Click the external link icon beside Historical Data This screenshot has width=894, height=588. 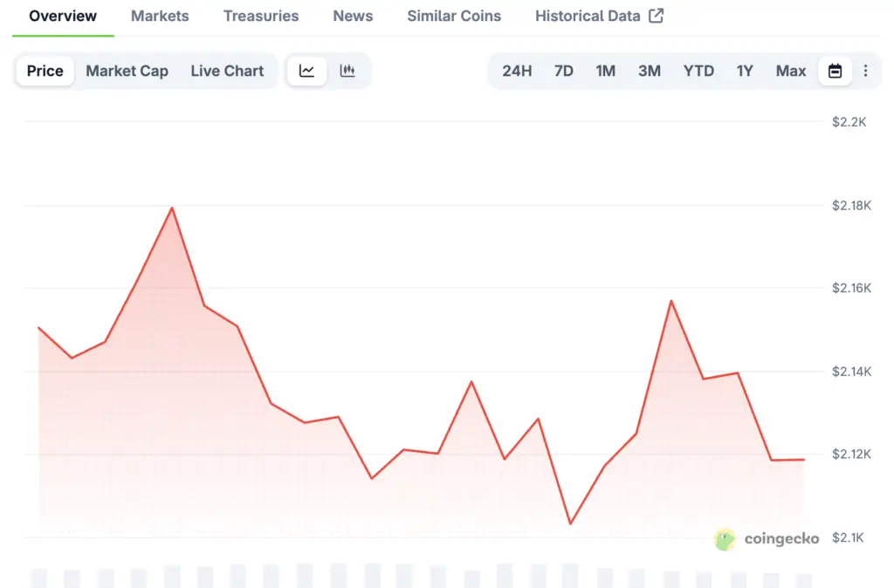[656, 16]
